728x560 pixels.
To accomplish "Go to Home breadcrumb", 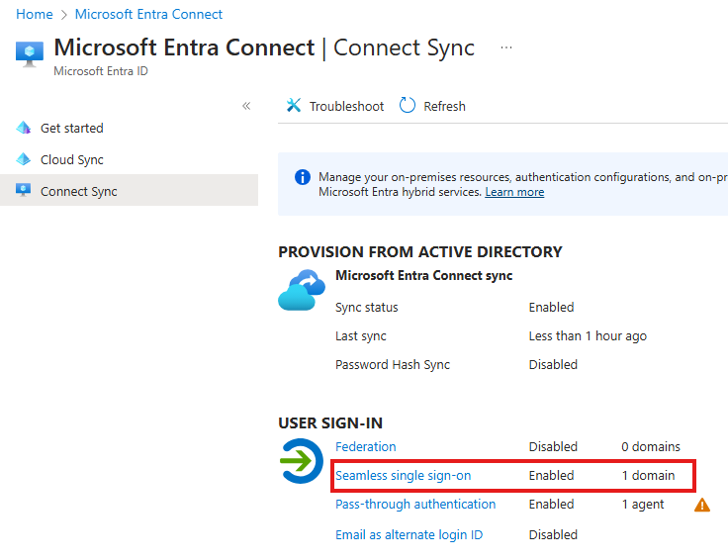I will coord(35,14).
